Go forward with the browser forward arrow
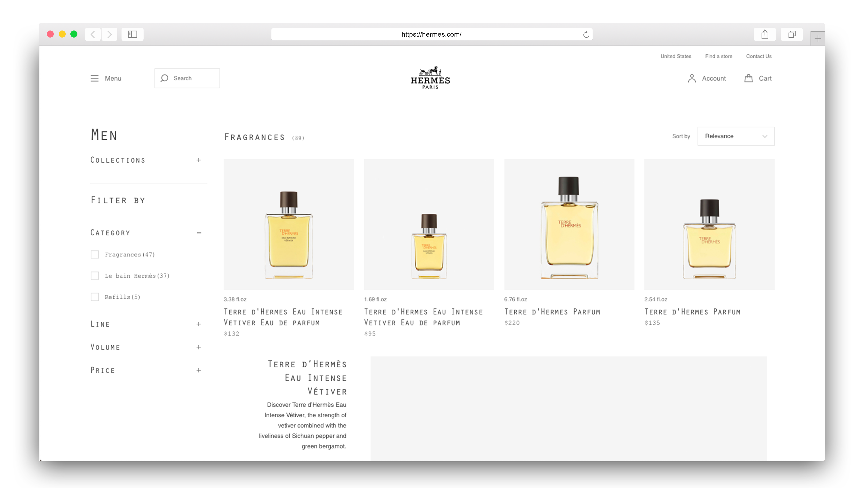The width and height of the screenshot is (868, 488). coord(109,34)
